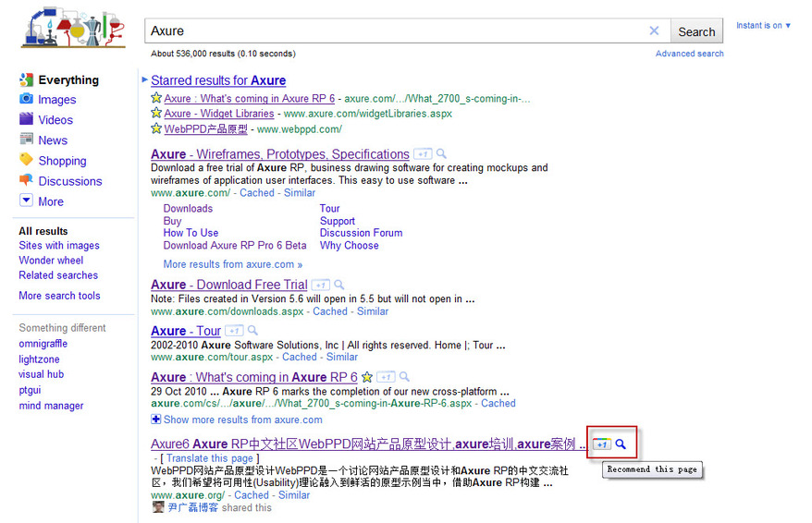Select the Videos film icon

(x=27, y=119)
